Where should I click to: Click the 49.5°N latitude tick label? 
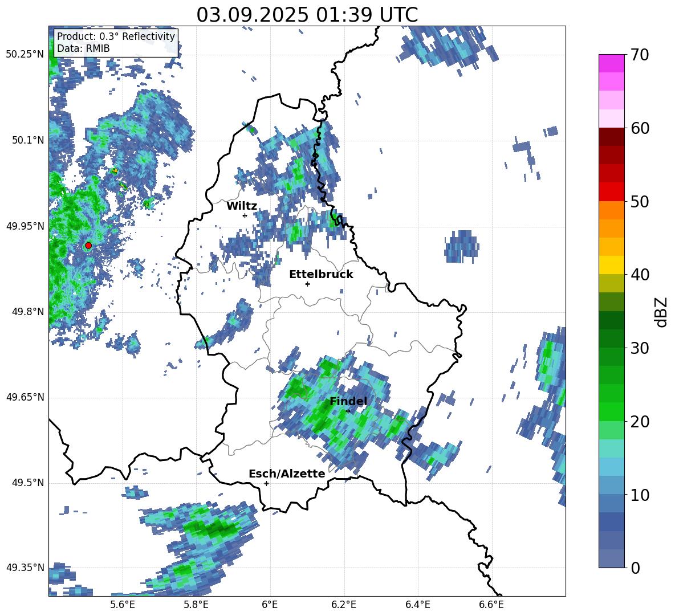click(29, 483)
